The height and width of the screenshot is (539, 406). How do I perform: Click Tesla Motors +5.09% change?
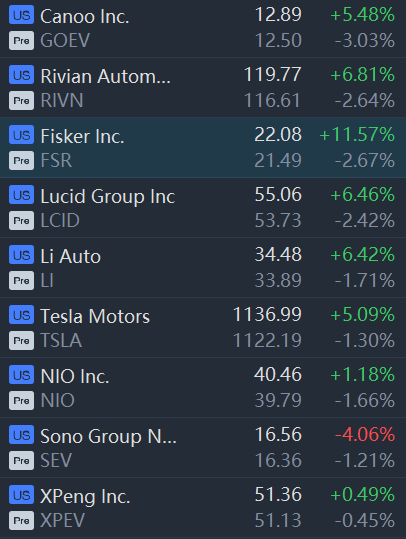pos(362,315)
